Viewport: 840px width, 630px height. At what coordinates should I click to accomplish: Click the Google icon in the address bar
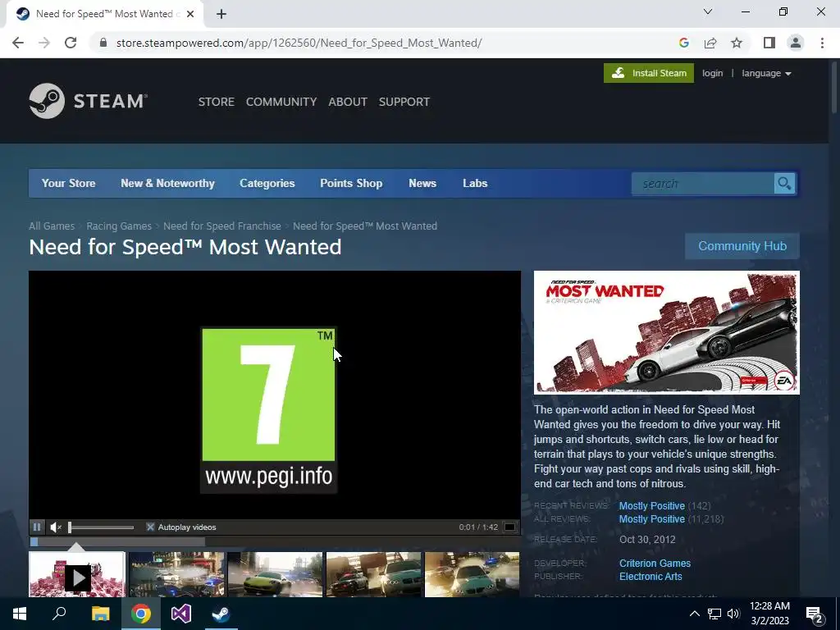click(x=683, y=43)
